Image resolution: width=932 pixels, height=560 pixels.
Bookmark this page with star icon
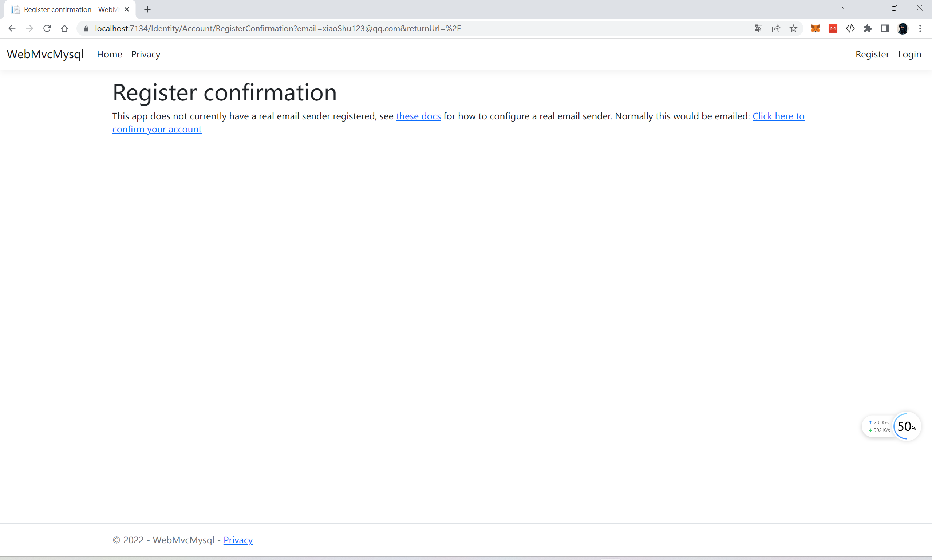793,28
